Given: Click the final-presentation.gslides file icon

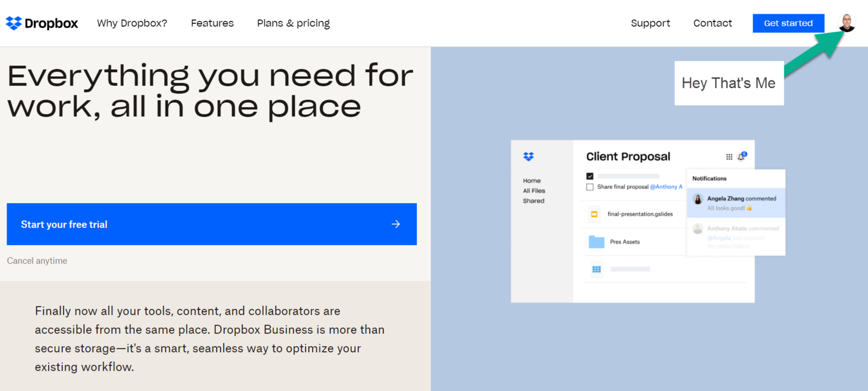Looking at the screenshot, I should pos(594,214).
